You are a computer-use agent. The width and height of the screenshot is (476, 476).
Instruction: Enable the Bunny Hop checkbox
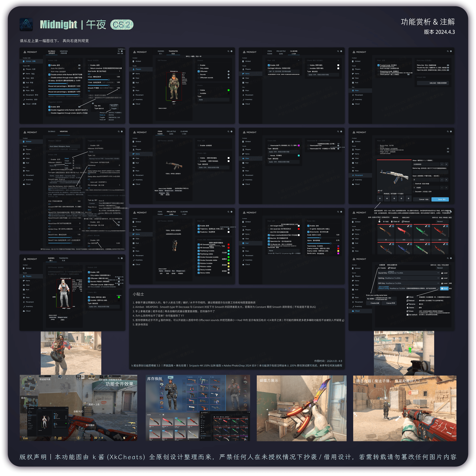point(378,146)
